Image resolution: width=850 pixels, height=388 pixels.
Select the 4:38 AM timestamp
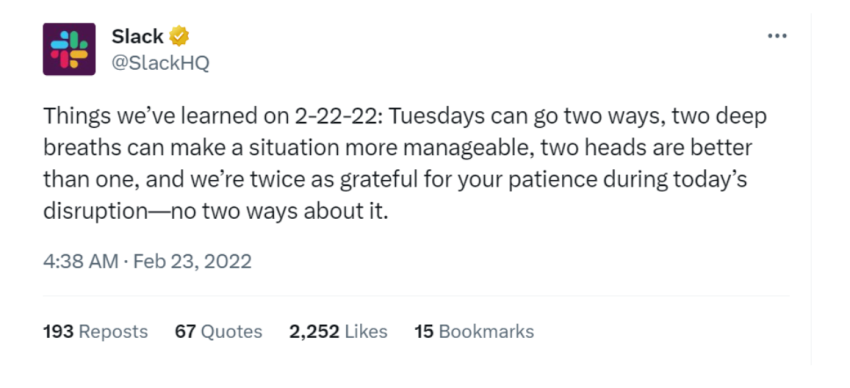[x=81, y=262]
